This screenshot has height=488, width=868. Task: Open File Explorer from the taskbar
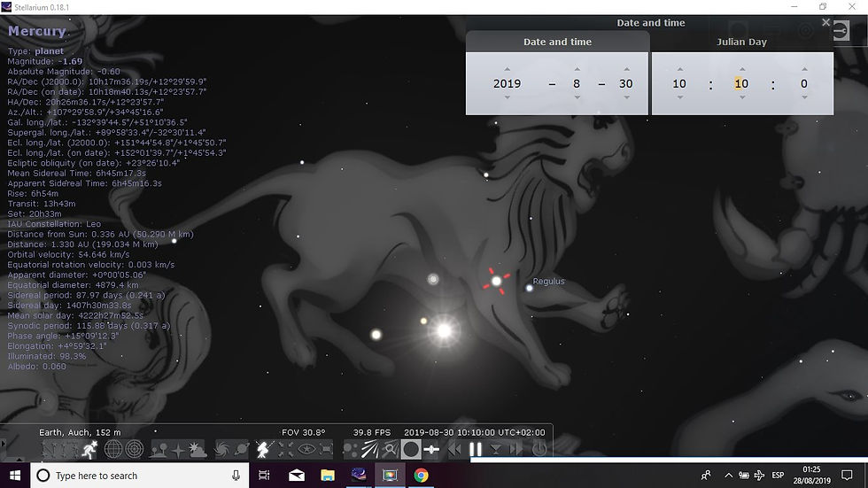[x=328, y=476]
